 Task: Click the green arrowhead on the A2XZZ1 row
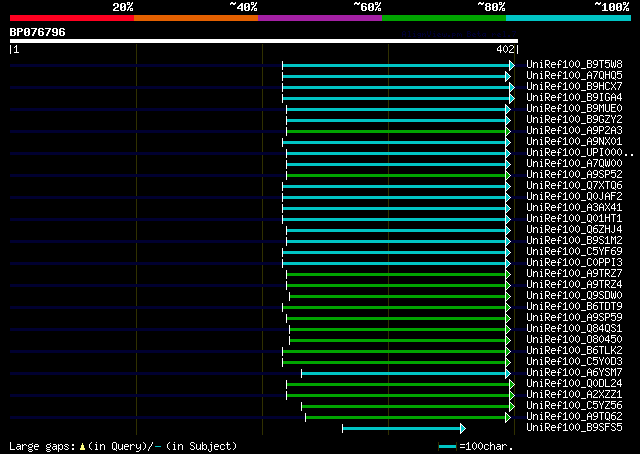tap(512, 395)
